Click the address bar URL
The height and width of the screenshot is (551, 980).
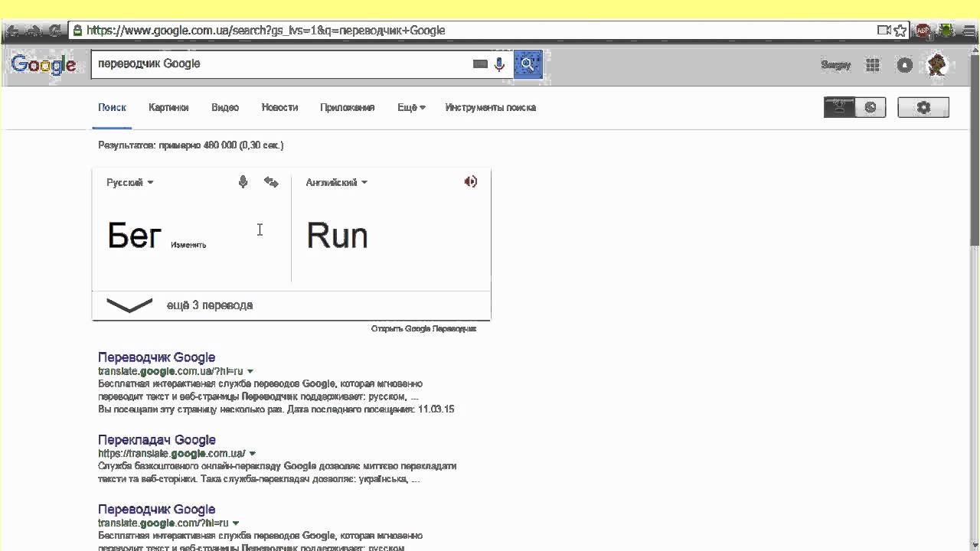(266, 31)
